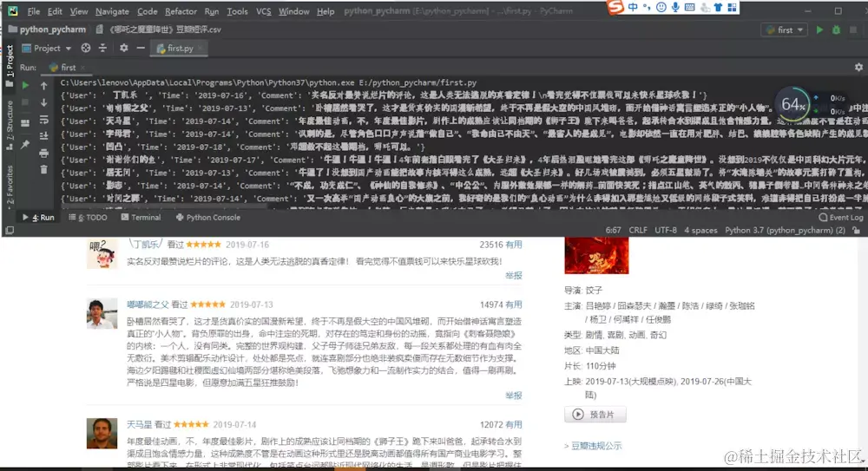The width and height of the screenshot is (868, 471).
Task: Click the CRLF line separator in status bar
Action: 638,230
